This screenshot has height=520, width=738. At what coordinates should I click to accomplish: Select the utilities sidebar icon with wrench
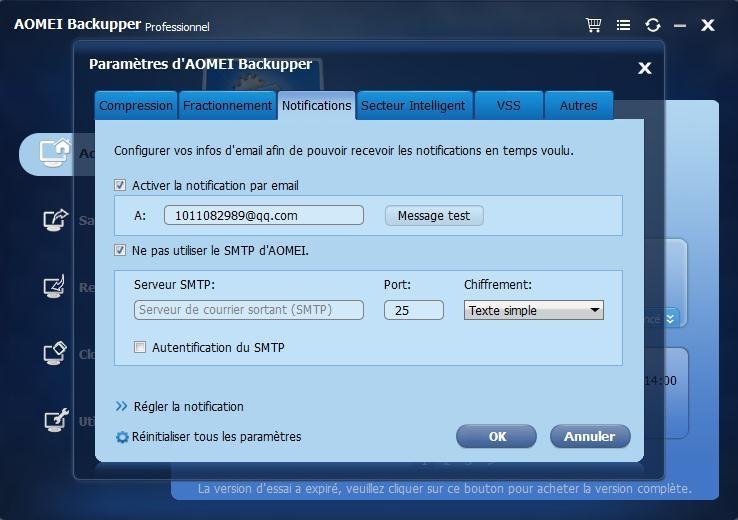coord(56,420)
